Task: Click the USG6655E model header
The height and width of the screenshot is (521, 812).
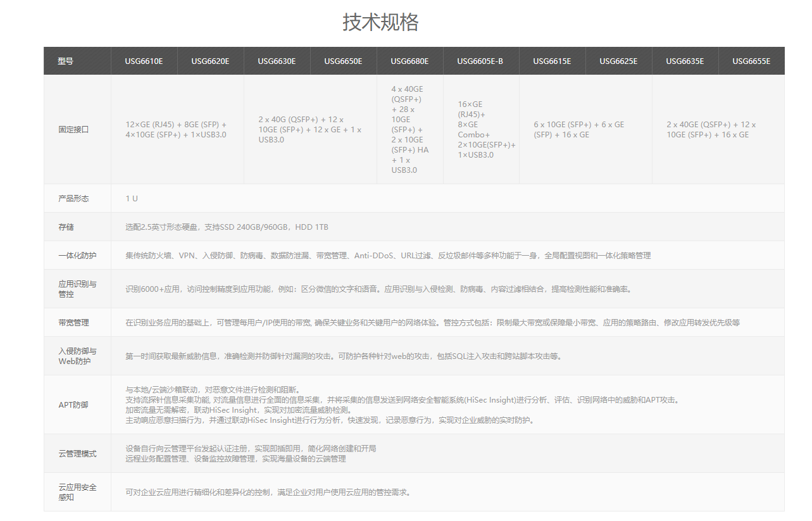Action: [751, 61]
